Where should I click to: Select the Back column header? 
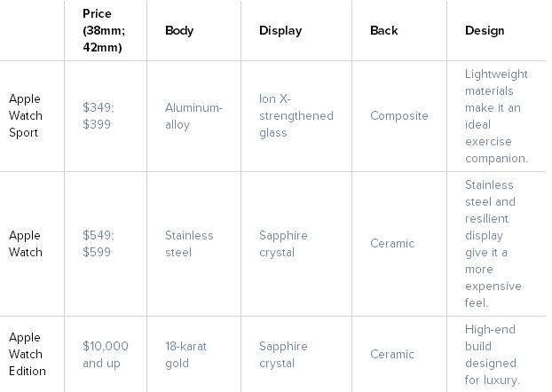(x=383, y=31)
